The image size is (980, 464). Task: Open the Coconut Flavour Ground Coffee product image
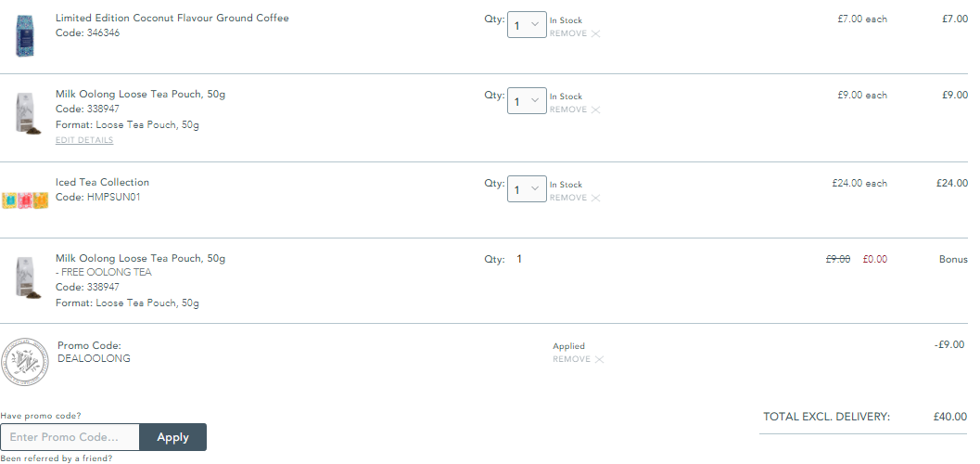[25, 37]
